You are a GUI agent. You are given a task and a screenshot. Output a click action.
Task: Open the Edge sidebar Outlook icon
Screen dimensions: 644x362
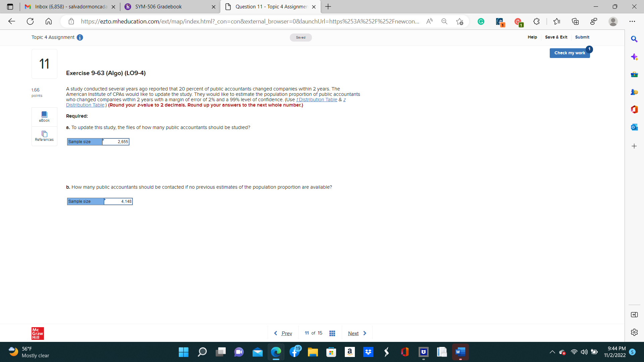pos(634,127)
